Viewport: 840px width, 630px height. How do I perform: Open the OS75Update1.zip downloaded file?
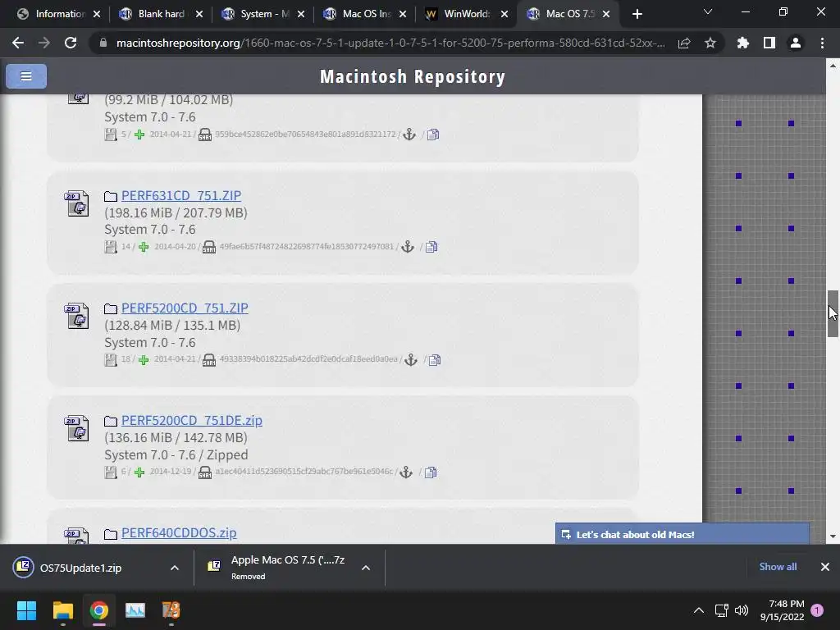pos(80,568)
